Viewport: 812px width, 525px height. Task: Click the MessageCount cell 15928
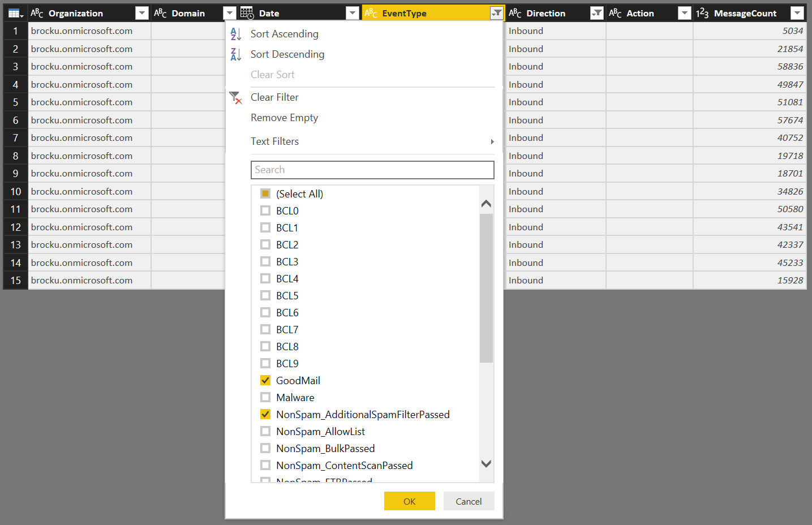750,281
